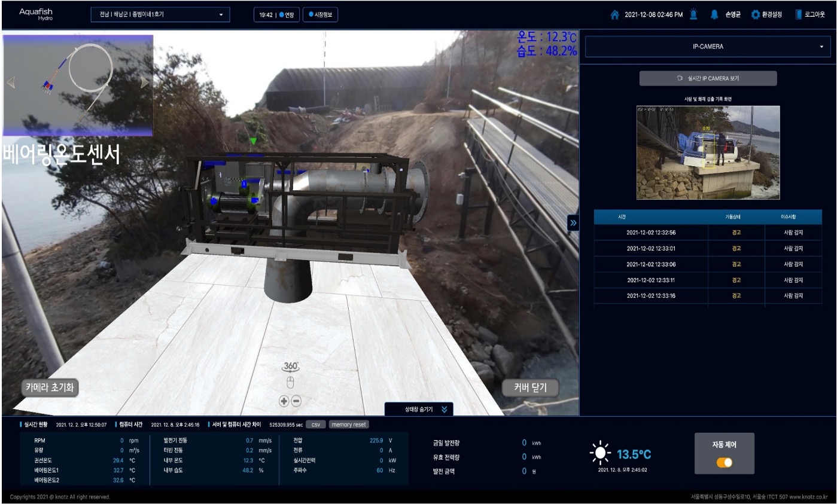Screen dimensions: 837x504
Task: Click the 시장정보 button
Action: pyautogui.click(x=320, y=15)
